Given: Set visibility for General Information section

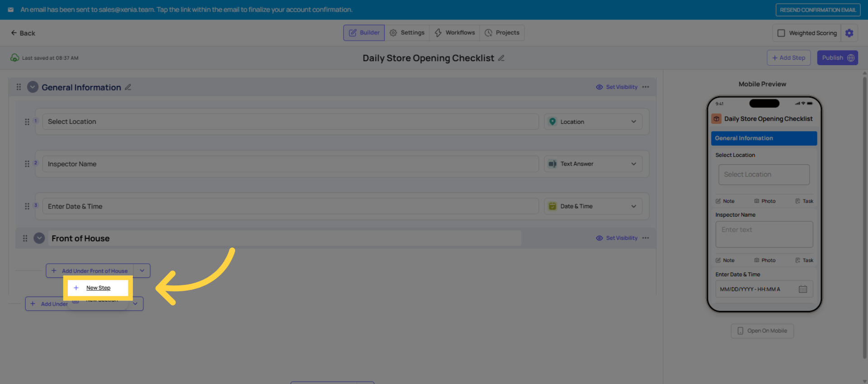Looking at the screenshot, I should coord(617,87).
